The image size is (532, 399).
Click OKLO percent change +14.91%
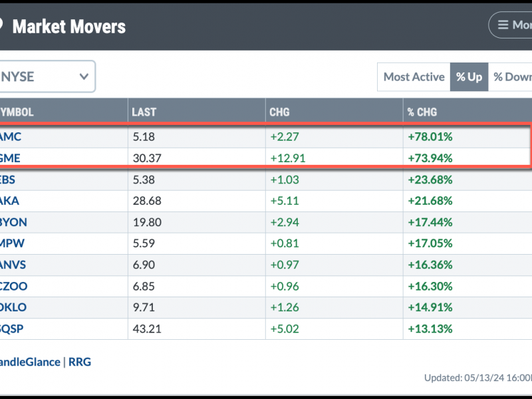point(430,307)
